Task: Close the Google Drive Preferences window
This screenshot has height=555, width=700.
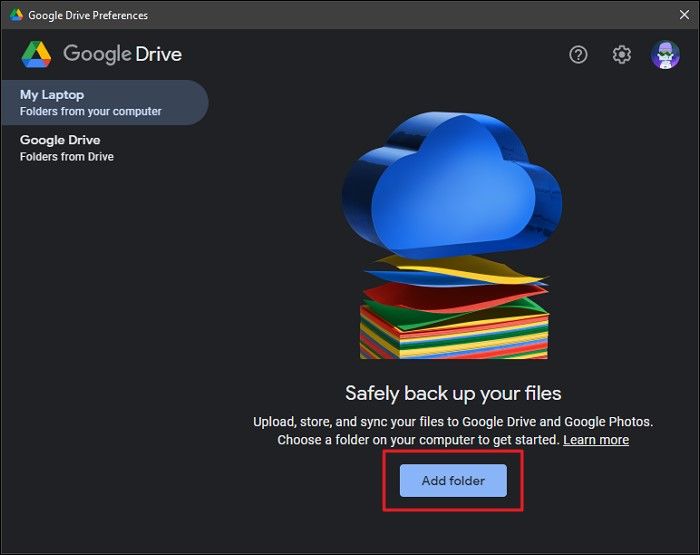Action: click(x=683, y=15)
